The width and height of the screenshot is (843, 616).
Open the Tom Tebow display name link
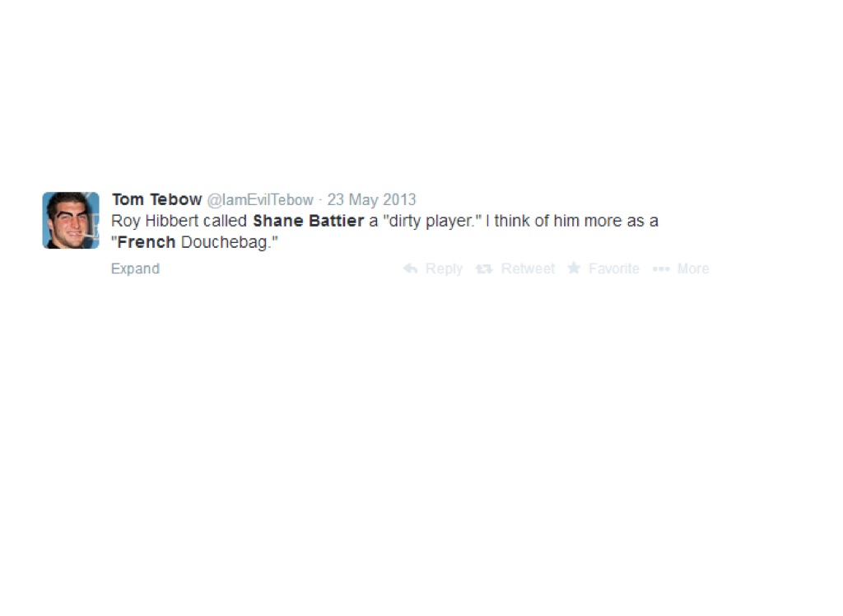pyautogui.click(x=156, y=199)
